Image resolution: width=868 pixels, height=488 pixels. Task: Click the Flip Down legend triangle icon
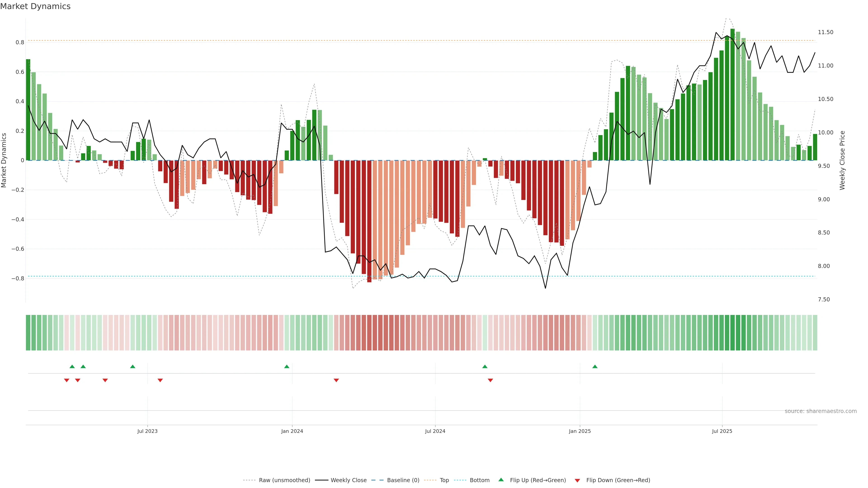pyautogui.click(x=577, y=480)
